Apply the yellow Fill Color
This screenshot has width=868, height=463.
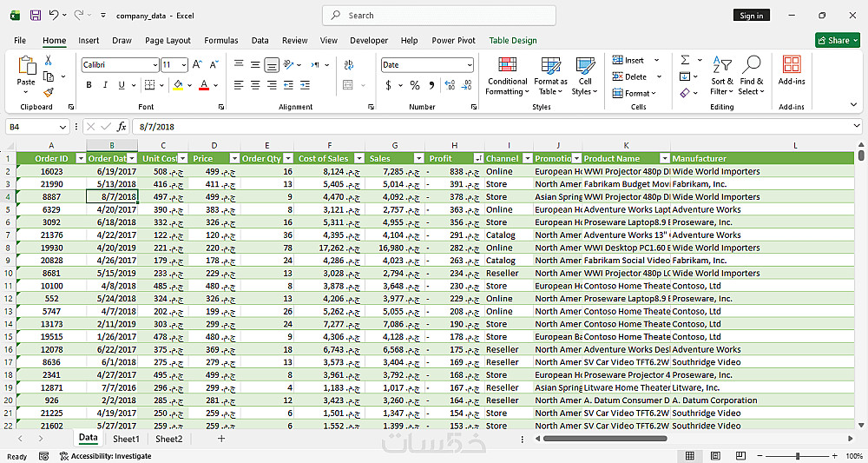[178, 85]
